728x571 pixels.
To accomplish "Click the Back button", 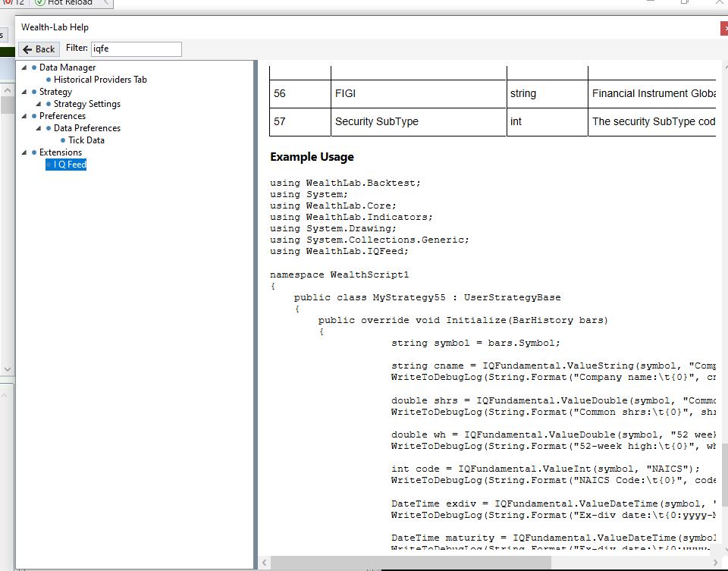I will point(39,49).
